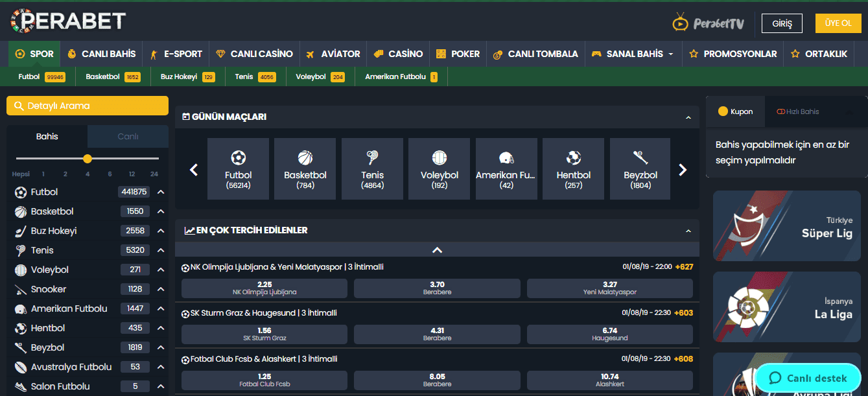Select the Kupon option in bet slip

click(x=736, y=111)
